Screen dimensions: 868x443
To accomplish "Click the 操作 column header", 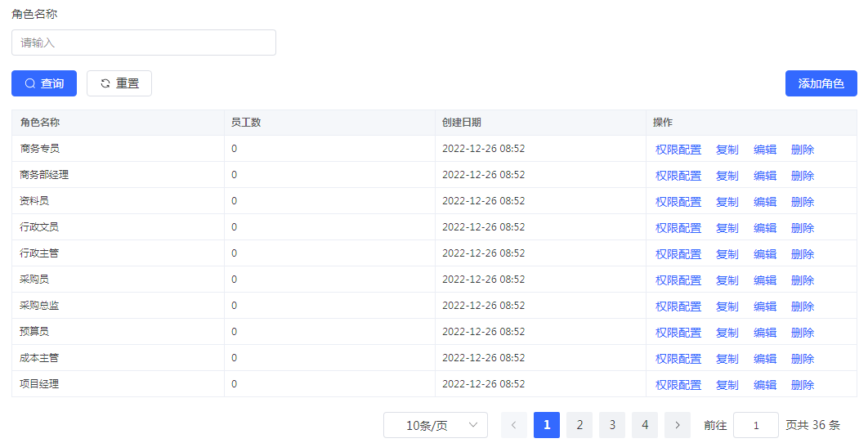I will (x=752, y=123).
